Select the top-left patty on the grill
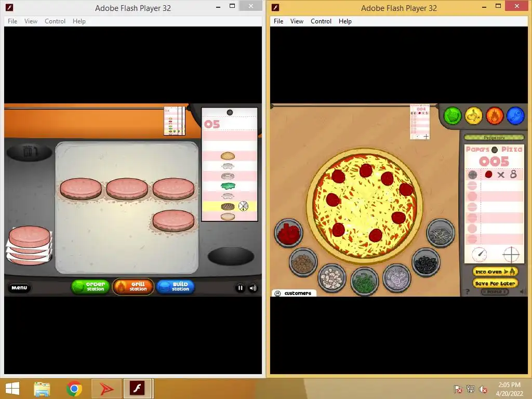This screenshot has height=399, width=532. 81,188
